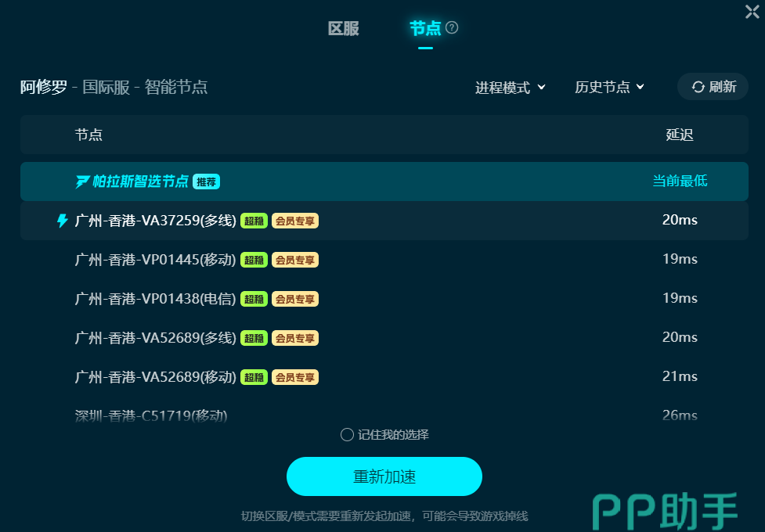Click the 刷新 refresh button
The image size is (765, 532).
point(713,87)
